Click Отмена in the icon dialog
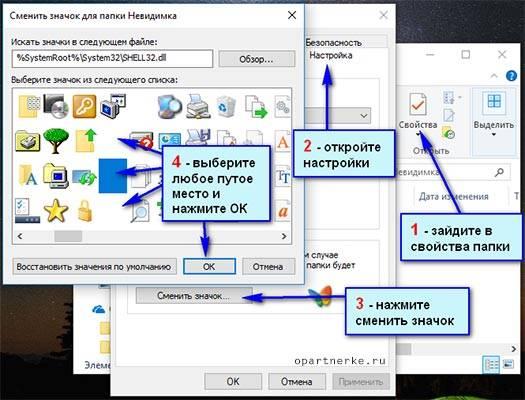This screenshot has height=400, width=525. [x=268, y=266]
